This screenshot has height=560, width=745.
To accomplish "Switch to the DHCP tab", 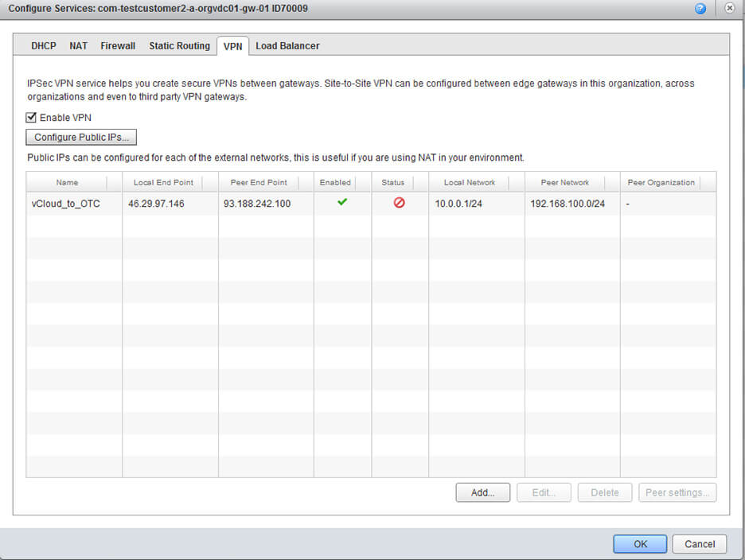I will click(x=43, y=45).
